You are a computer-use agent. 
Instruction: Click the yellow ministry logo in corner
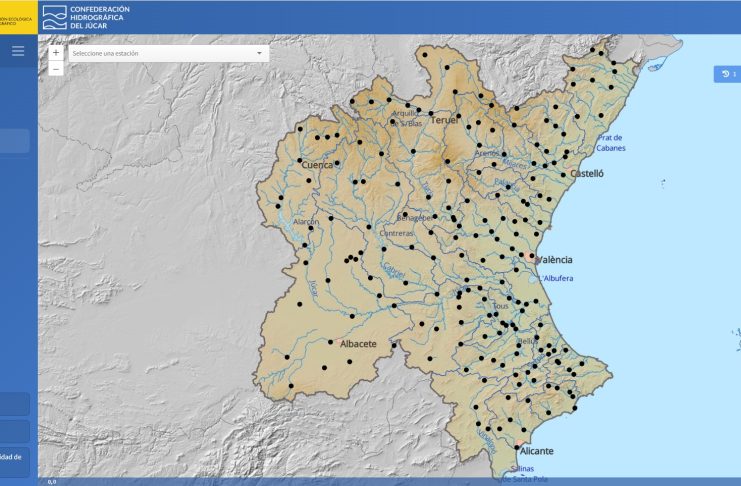(17, 16)
